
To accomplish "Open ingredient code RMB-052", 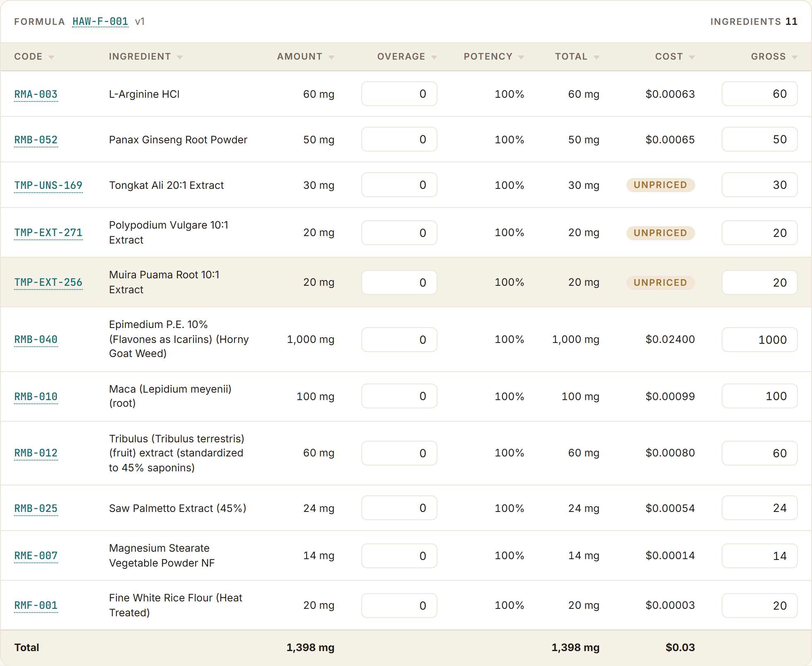I will (x=36, y=140).
